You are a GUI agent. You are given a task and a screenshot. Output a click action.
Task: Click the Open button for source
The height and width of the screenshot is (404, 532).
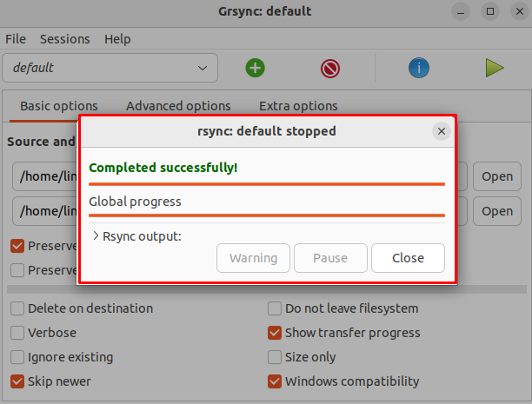click(497, 176)
